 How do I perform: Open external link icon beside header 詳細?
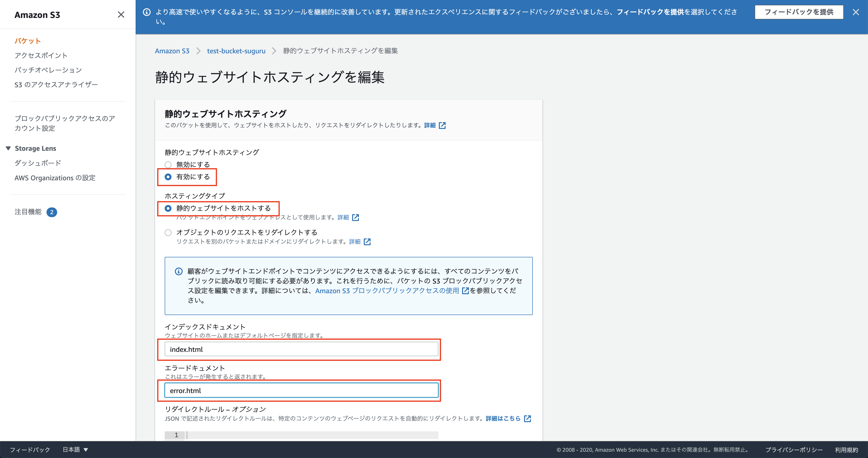(442, 126)
